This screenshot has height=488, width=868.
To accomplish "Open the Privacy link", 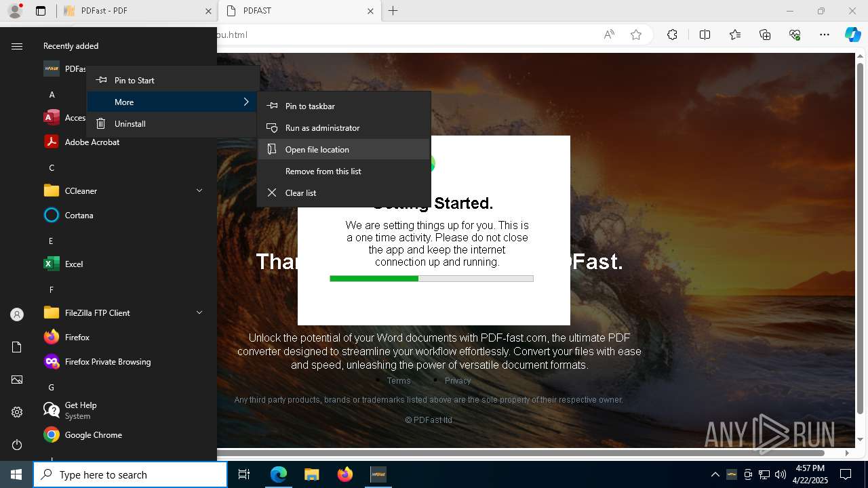I will [458, 381].
